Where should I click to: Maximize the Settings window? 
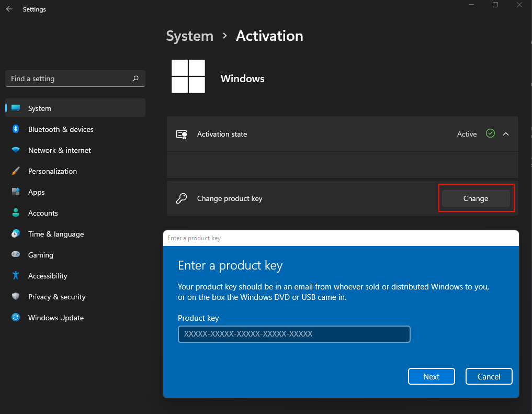click(495, 5)
